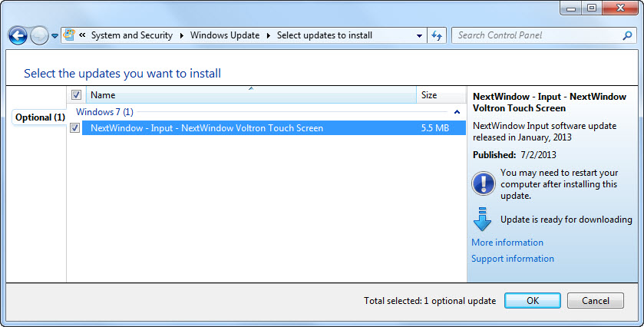This screenshot has width=644, height=327.
Task: Maximize the window
Action: 592,8
